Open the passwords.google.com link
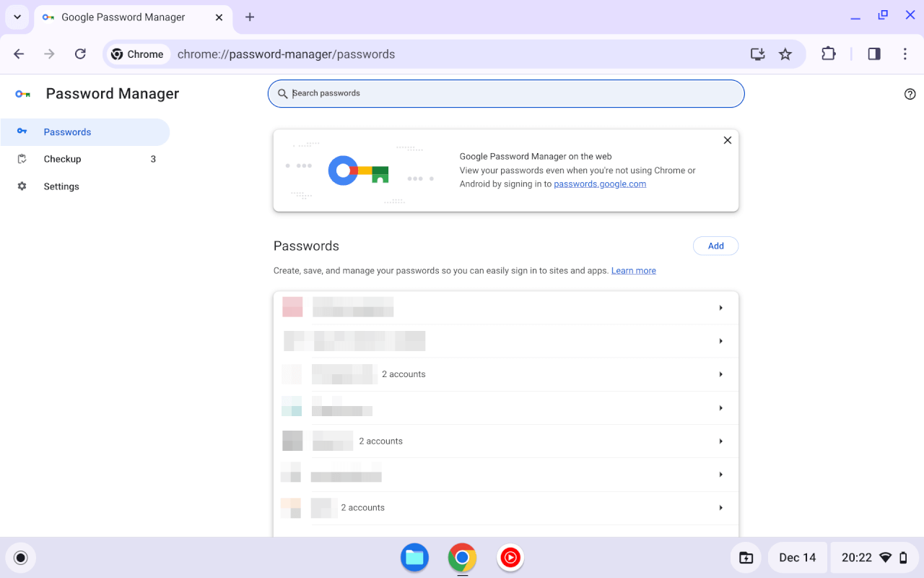The image size is (924, 578). (600, 184)
